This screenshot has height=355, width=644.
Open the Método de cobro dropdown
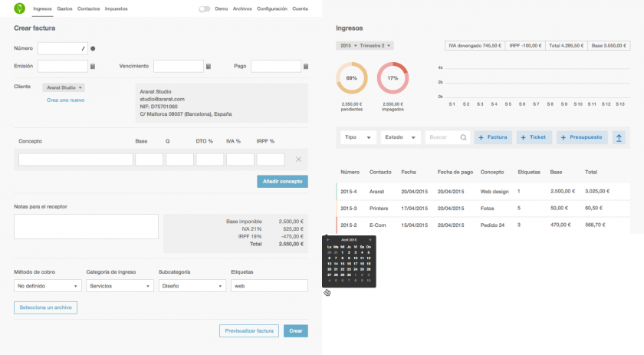tap(48, 286)
